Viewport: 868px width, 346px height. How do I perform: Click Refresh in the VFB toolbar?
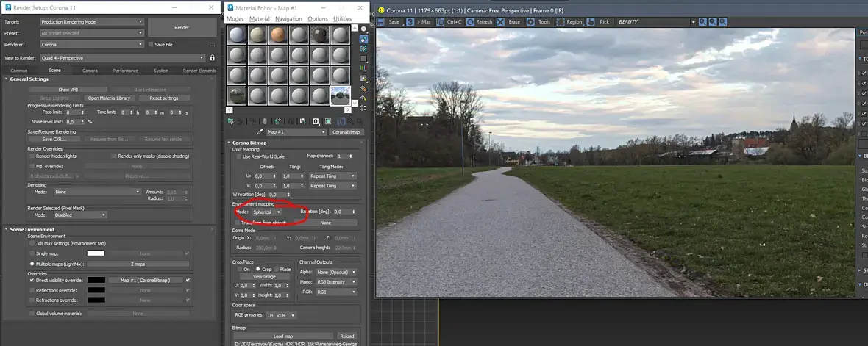click(480, 21)
